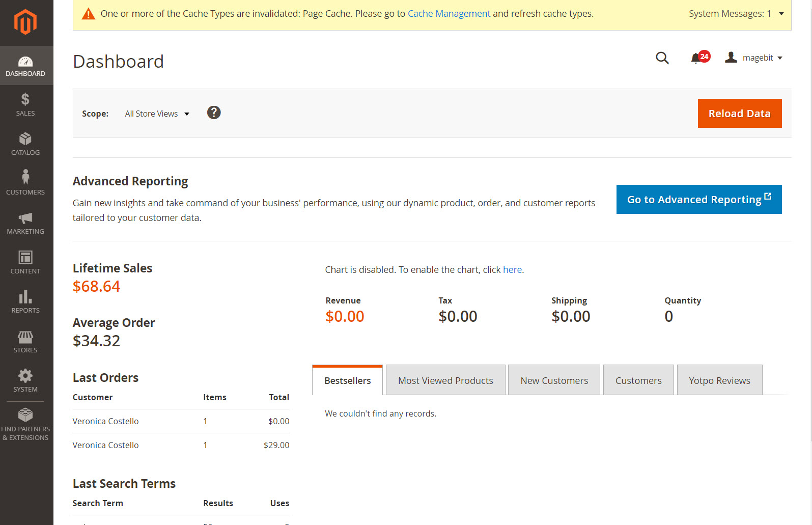Image resolution: width=812 pixels, height=525 pixels.
Task: Open the Marketing sidebar menu
Action: coord(25,223)
